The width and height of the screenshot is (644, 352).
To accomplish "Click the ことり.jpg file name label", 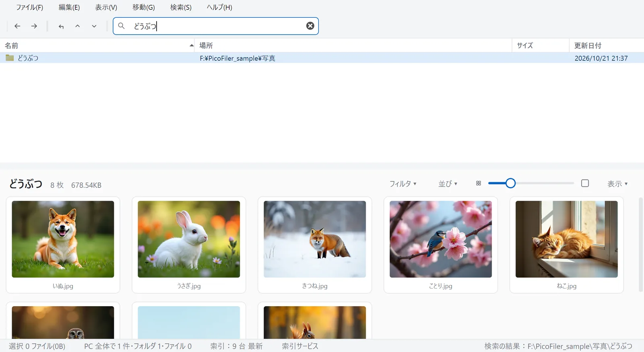I will [x=441, y=286].
